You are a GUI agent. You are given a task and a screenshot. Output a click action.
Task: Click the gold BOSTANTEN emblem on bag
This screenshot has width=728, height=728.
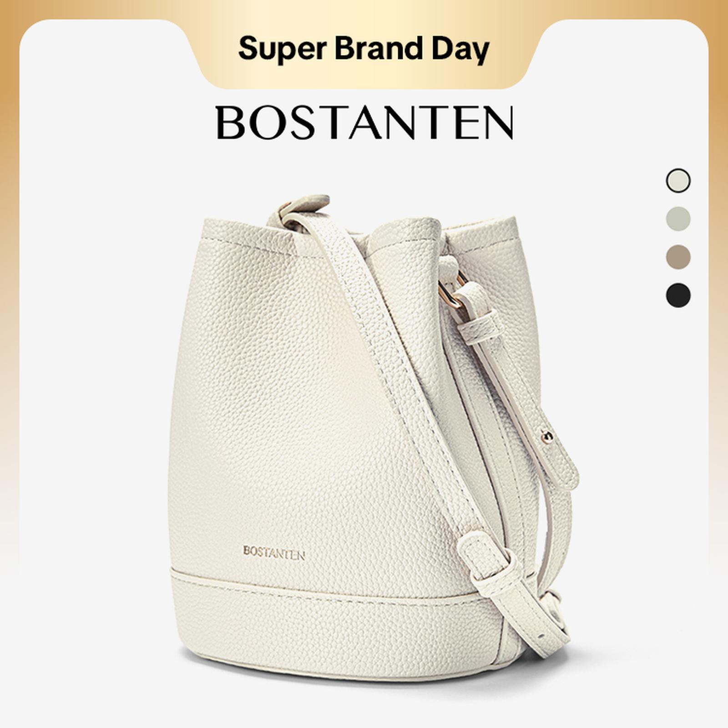click(274, 552)
